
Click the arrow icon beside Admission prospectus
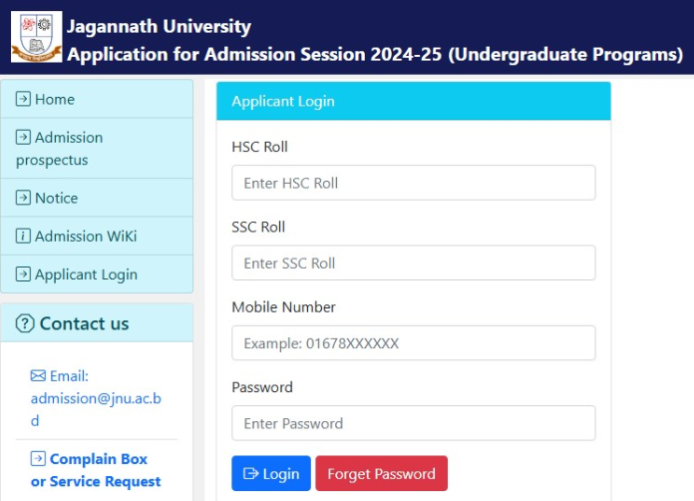point(23,137)
